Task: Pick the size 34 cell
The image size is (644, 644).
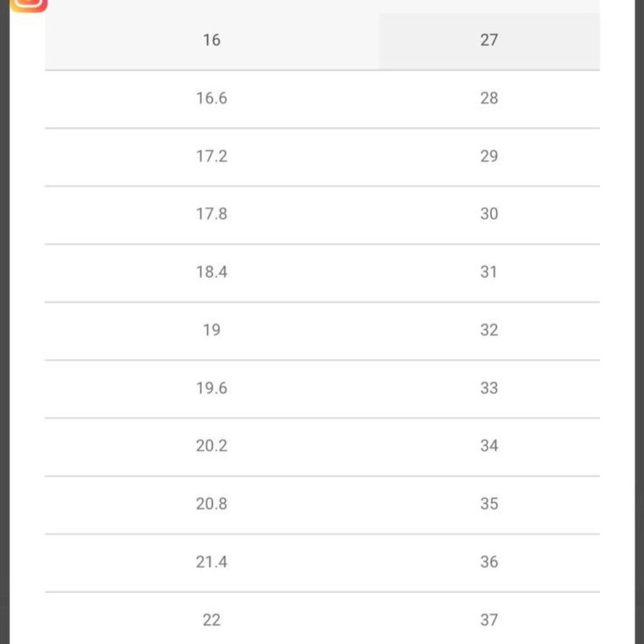Action: [489, 446]
